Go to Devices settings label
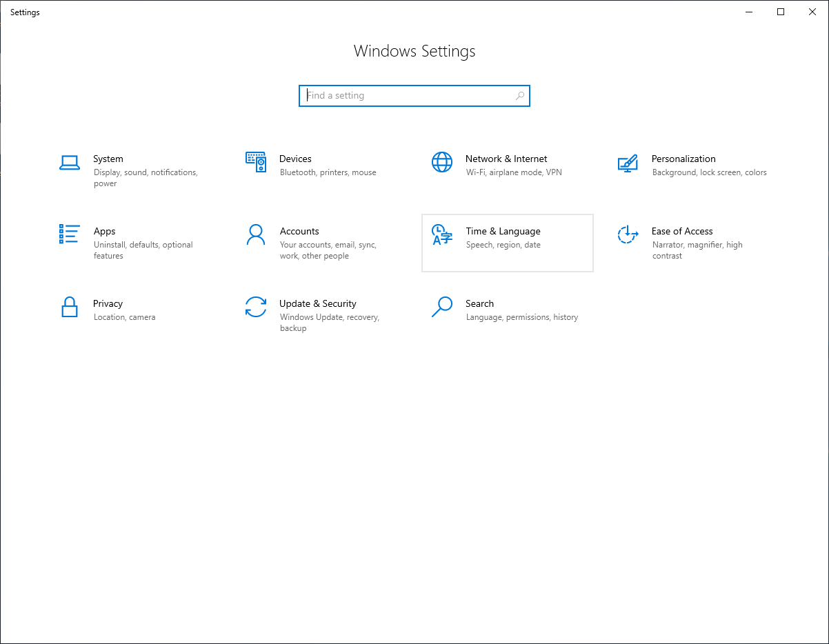 pyautogui.click(x=295, y=159)
